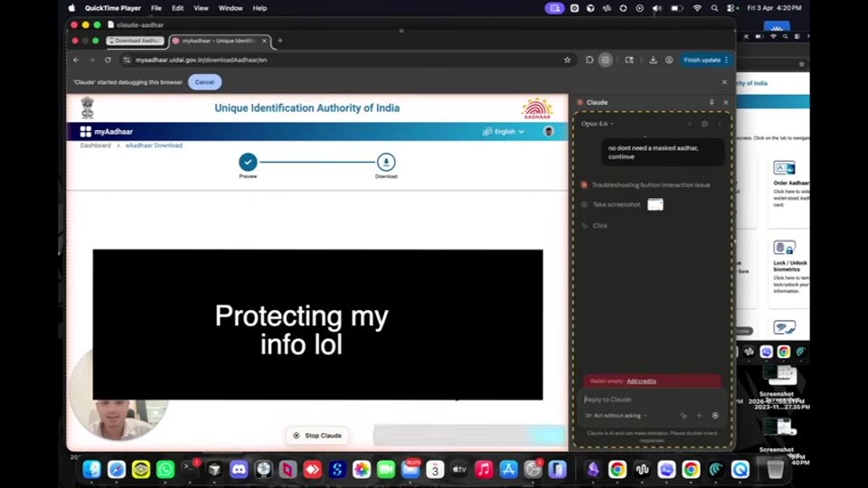Bookmark this page with the star icon

[x=567, y=60]
